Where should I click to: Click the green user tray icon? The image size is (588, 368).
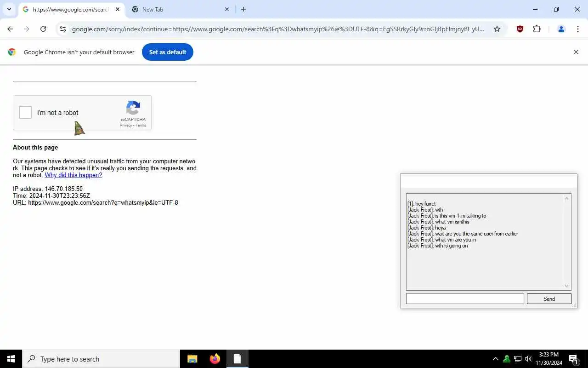507,359
